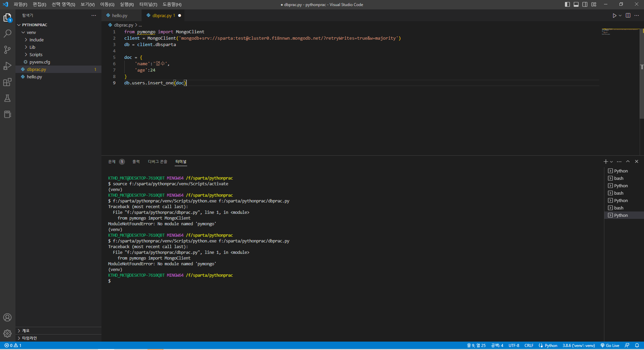This screenshot has height=350, width=644.
Task: Close the unsaved dbprac.py tab dot
Action: (179, 15)
